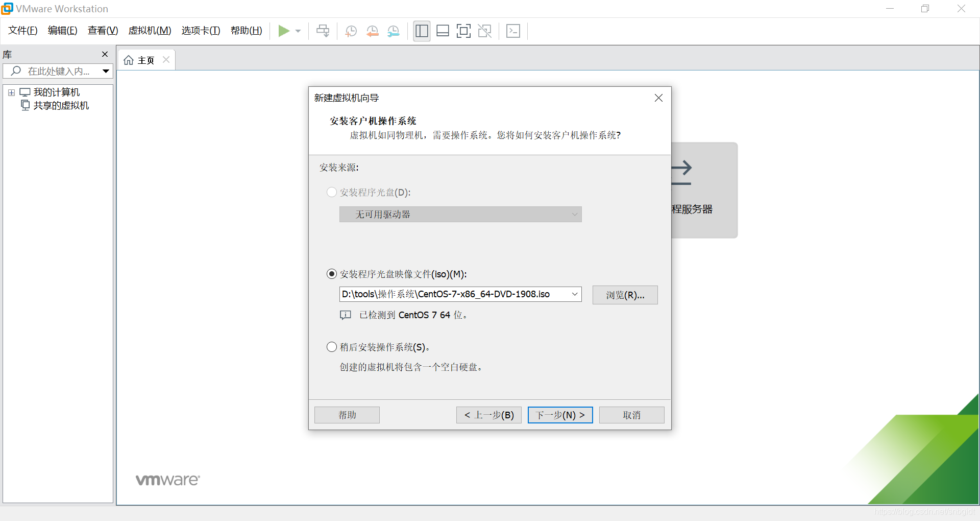The height and width of the screenshot is (521, 980).
Task: Click the 浏览(R)... browse button
Action: click(x=625, y=295)
